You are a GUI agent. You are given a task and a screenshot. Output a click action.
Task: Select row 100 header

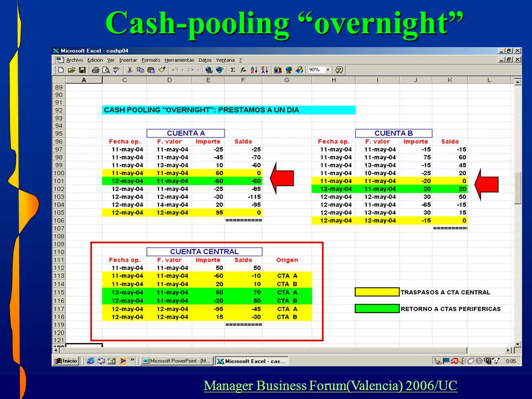pos(59,173)
